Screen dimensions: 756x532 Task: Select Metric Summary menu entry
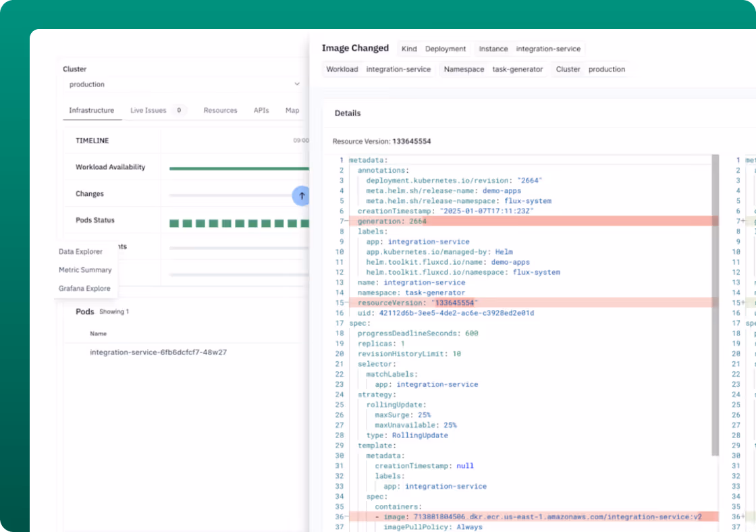click(x=85, y=270)
